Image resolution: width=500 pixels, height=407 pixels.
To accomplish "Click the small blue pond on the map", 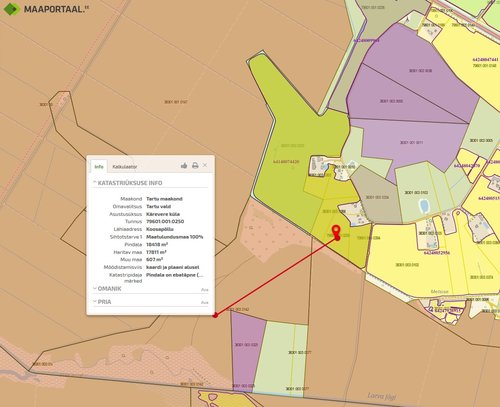I will 424,206.
